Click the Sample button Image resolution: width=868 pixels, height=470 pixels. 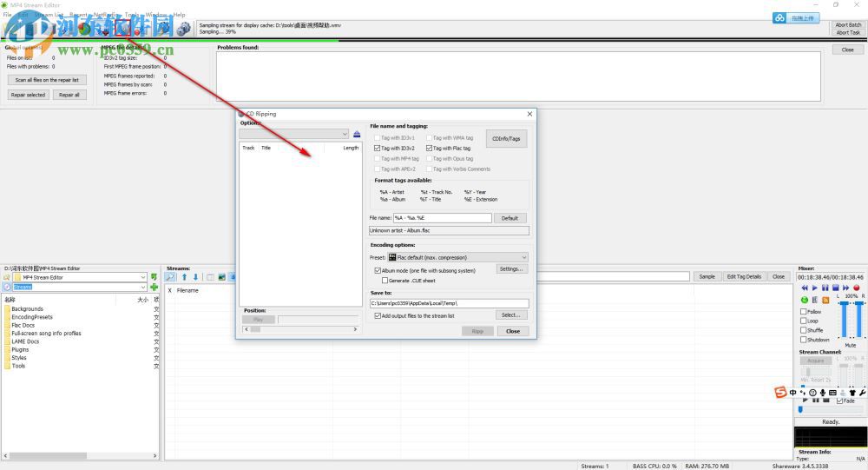707,276
